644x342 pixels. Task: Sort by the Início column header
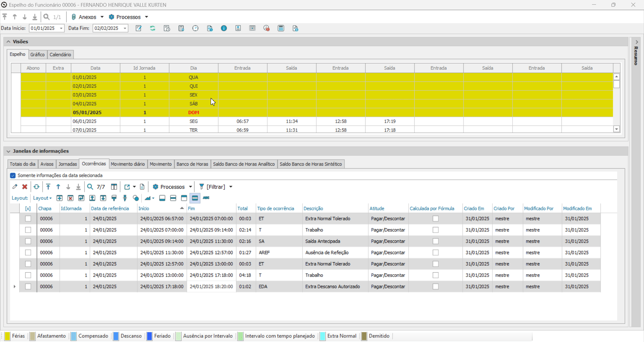coord(162,209)
